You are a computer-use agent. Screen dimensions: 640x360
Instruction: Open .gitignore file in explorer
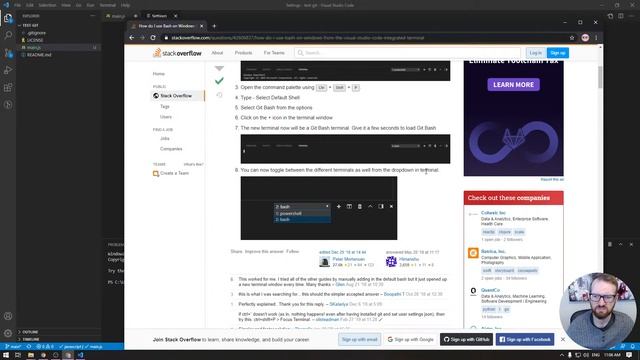pos(36,33)
